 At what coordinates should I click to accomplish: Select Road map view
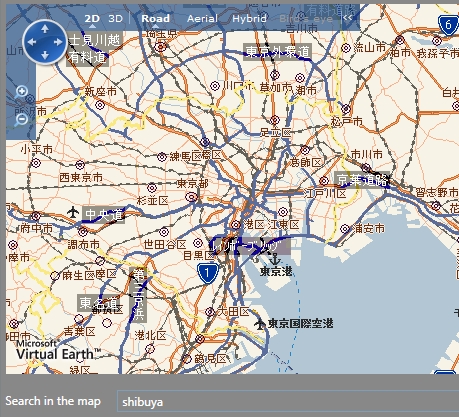pyautogui.click(x=155, y=19)
